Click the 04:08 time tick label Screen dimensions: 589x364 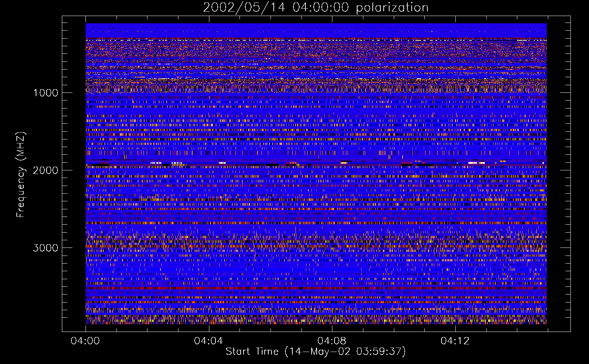tap(332, 341)
